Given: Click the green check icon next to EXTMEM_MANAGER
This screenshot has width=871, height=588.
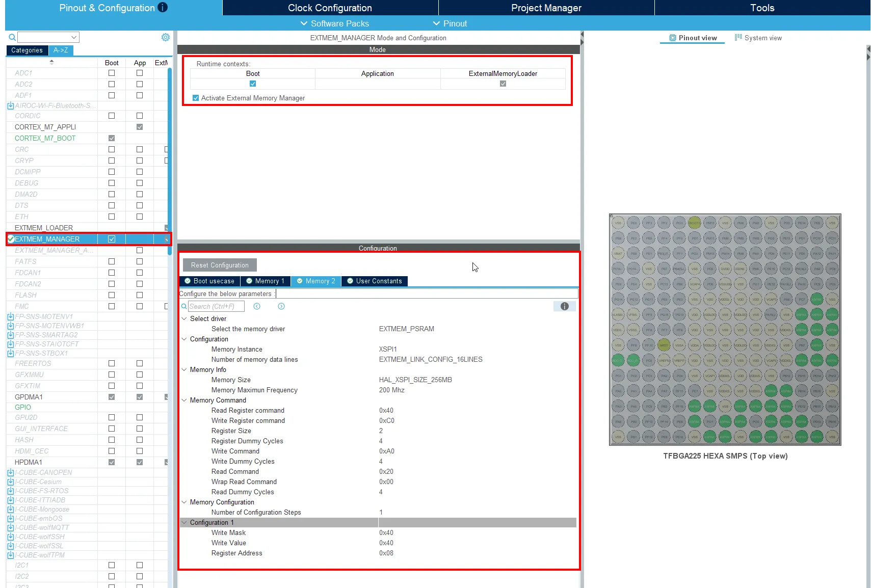Looking at the screenshot, I should point(11,239).
